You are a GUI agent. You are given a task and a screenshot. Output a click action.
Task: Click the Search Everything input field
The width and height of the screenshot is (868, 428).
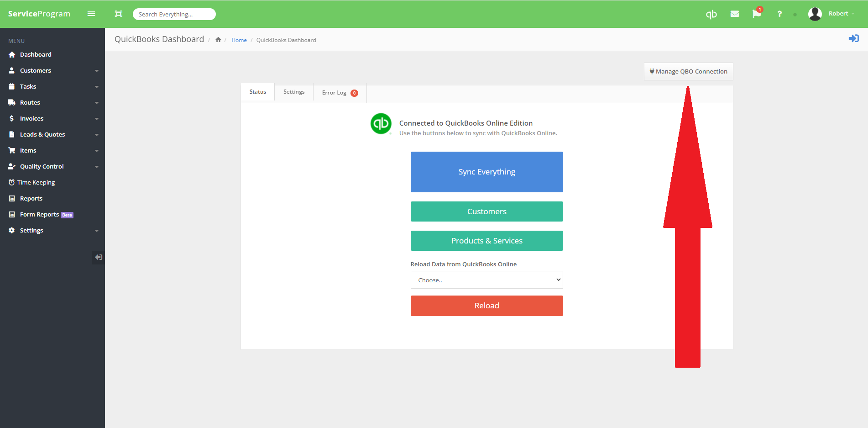pyautogui.click(x=174, y=14)
